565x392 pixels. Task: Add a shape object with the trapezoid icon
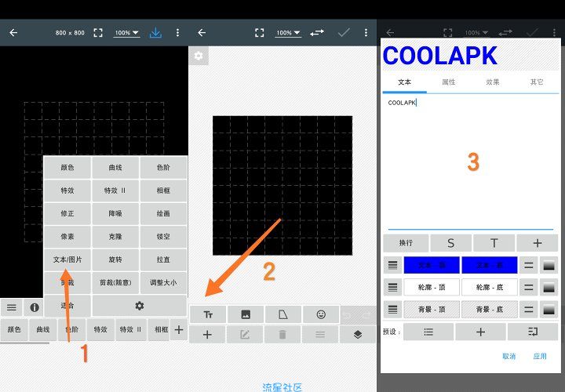[283, 314]
